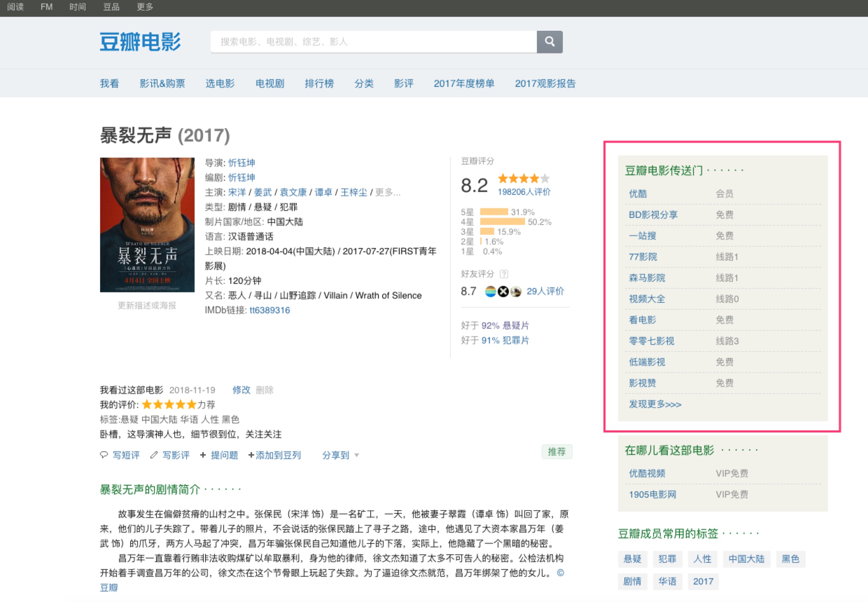Click the plus icon beside 提问题
This screenshot has width=868, height=602.
[x=203, y=455]
